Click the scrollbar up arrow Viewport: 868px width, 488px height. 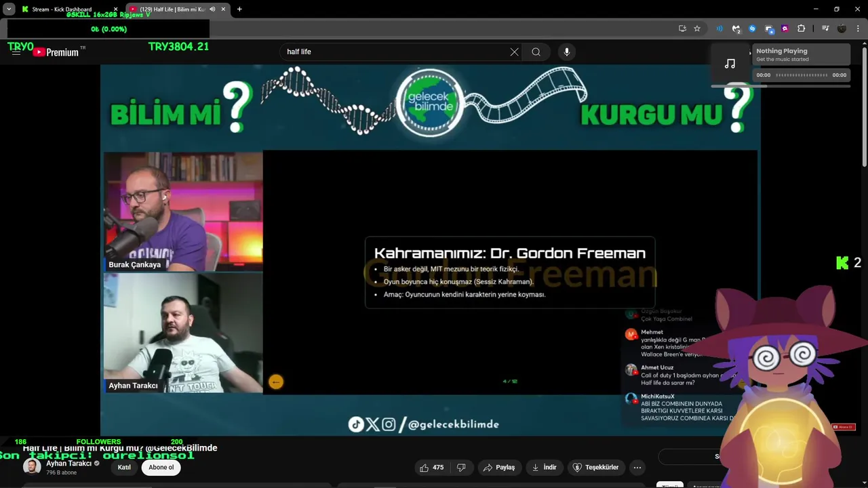coord(864,44)
